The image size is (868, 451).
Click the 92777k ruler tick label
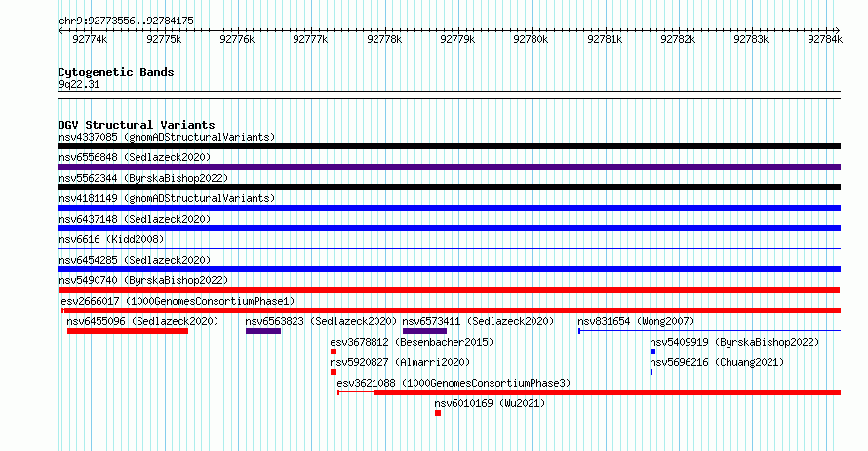(310, 39)
